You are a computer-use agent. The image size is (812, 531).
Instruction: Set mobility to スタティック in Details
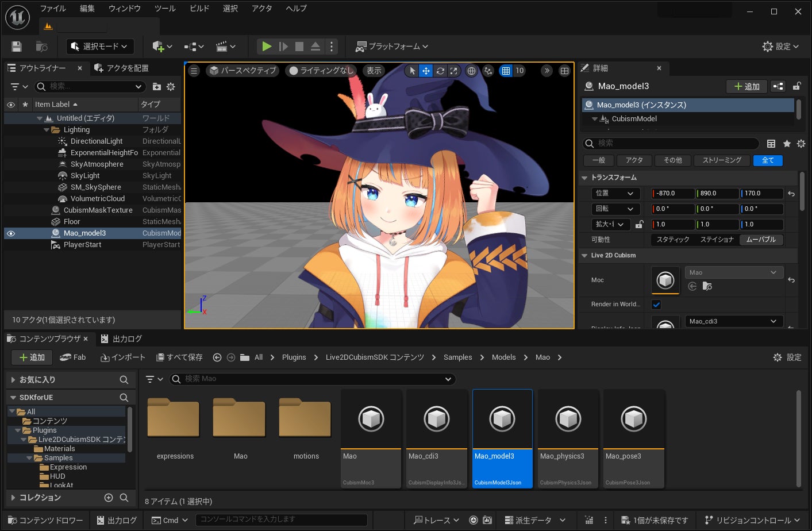point(672,240)
